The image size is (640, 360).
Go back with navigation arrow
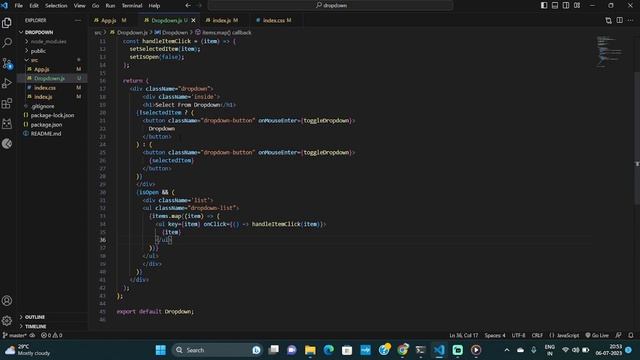click(188, 5)
